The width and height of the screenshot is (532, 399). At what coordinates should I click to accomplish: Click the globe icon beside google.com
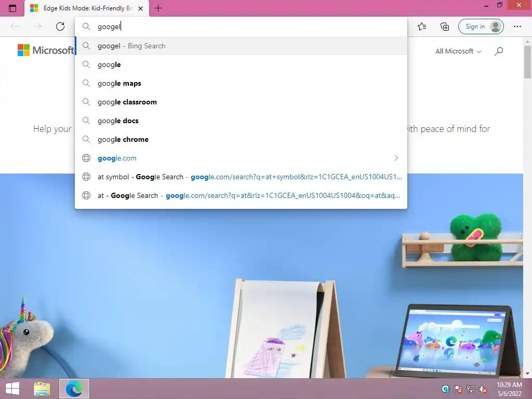[86, 158]
